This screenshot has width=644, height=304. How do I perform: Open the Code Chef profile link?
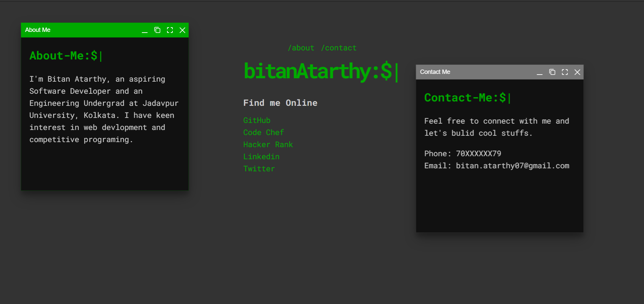coord(263,132)
